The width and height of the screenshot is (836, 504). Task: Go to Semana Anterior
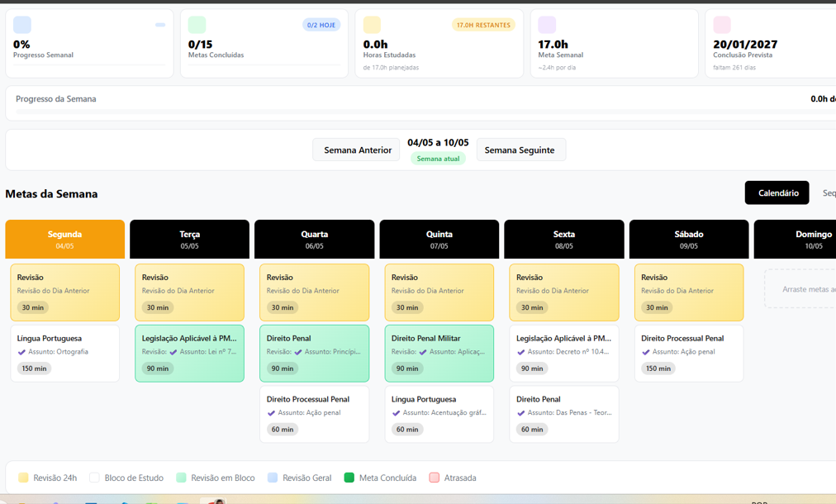coord(357,150)
